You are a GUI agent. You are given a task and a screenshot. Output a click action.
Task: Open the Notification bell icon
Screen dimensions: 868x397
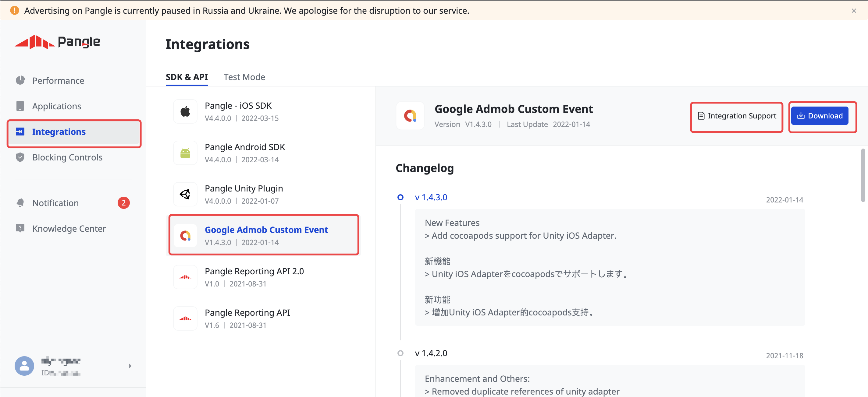coord(20,203)
